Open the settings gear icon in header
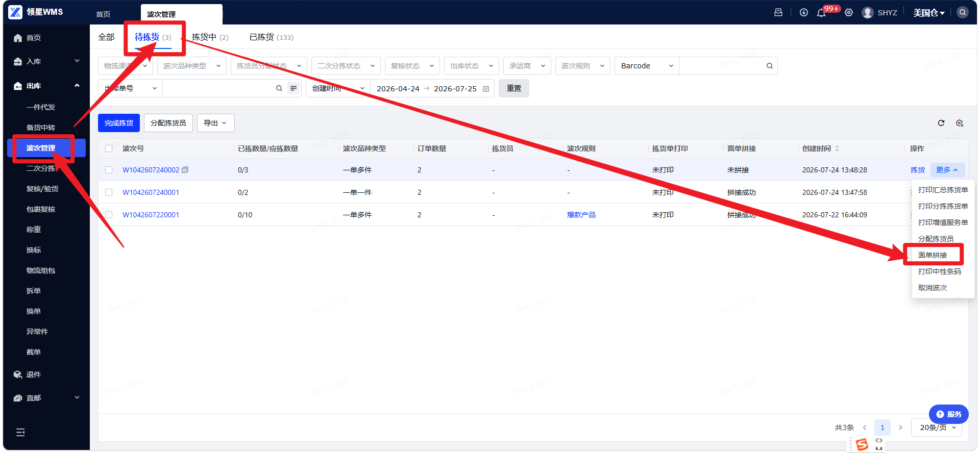Image resolution: width=980 pixels, height=453 pixels. click(x=849, y=12)
